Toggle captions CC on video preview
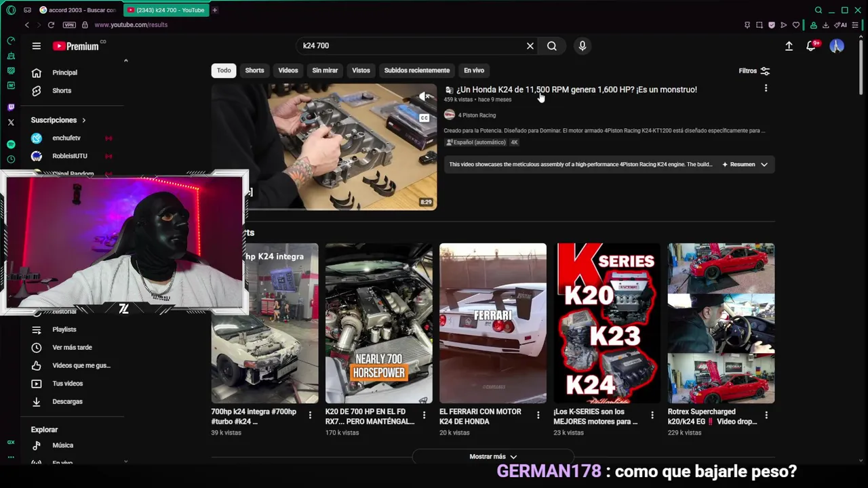The height and width of the screenshot is (488, 868). pos(425,118)
